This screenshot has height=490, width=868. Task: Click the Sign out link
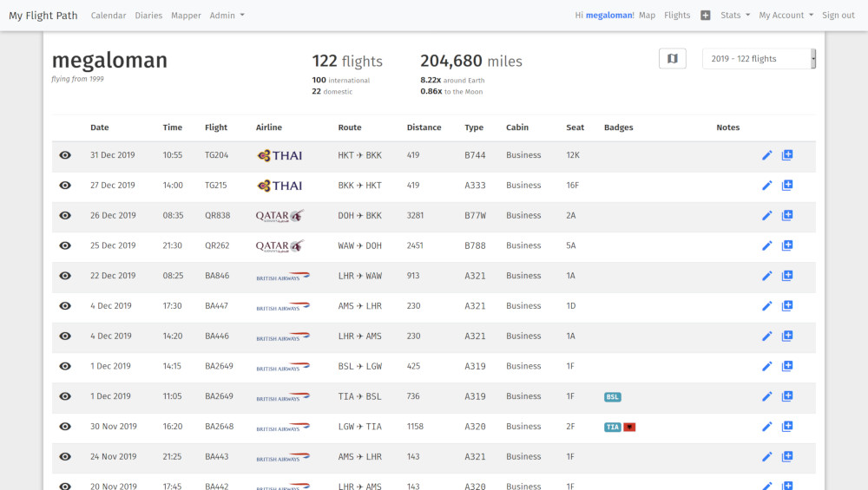coord(838,16)
